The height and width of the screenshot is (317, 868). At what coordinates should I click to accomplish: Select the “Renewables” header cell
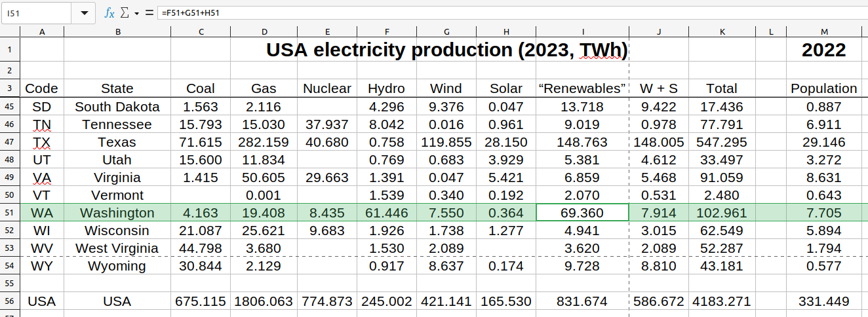point(582,88)
